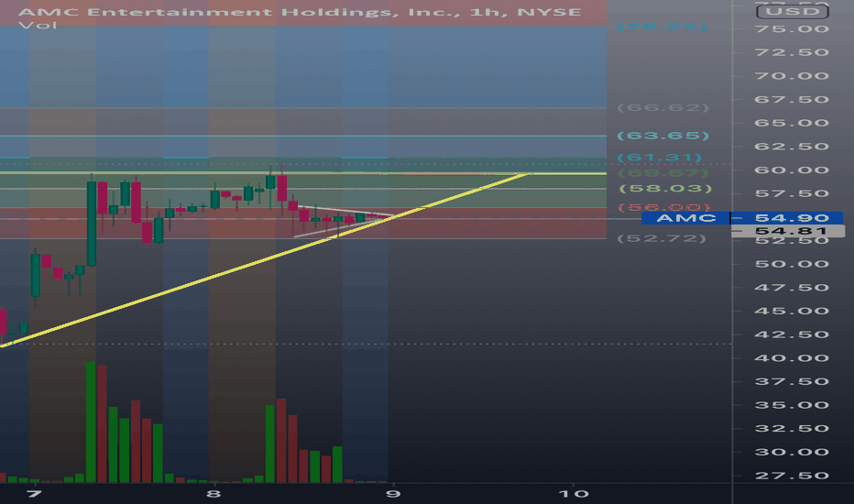Click the 27.50 price axis value
Screen dimensions: 854x504
click(792, 476)
